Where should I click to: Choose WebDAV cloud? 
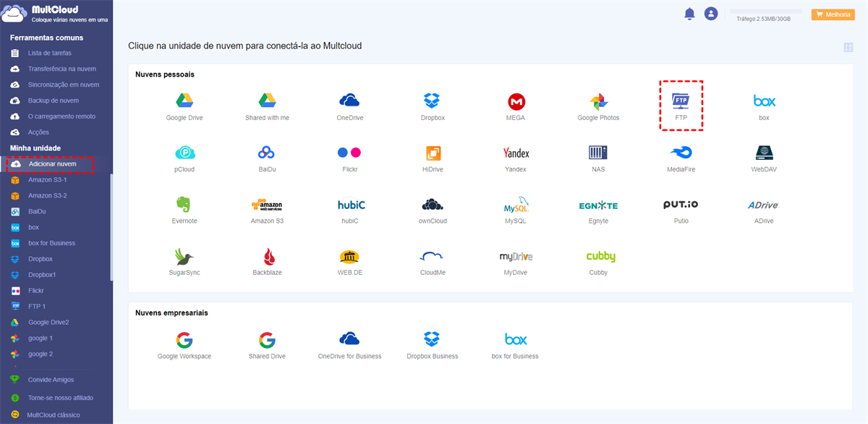click(x=764, y=158)
